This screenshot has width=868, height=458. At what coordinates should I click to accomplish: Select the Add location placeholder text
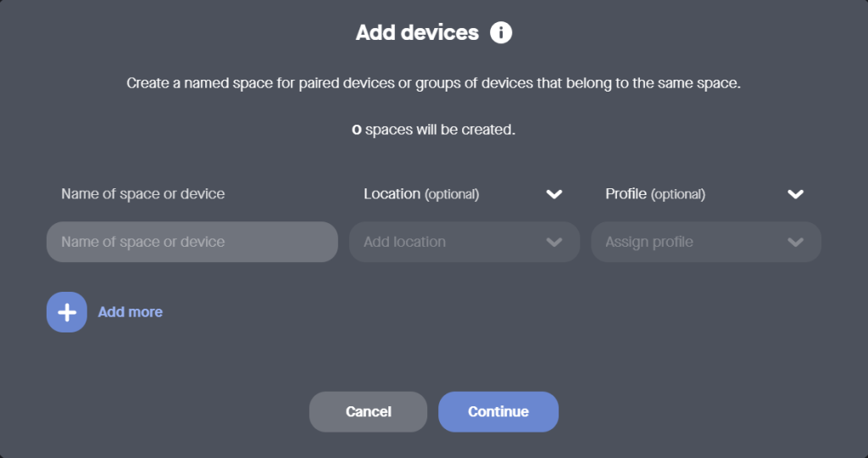404,243
